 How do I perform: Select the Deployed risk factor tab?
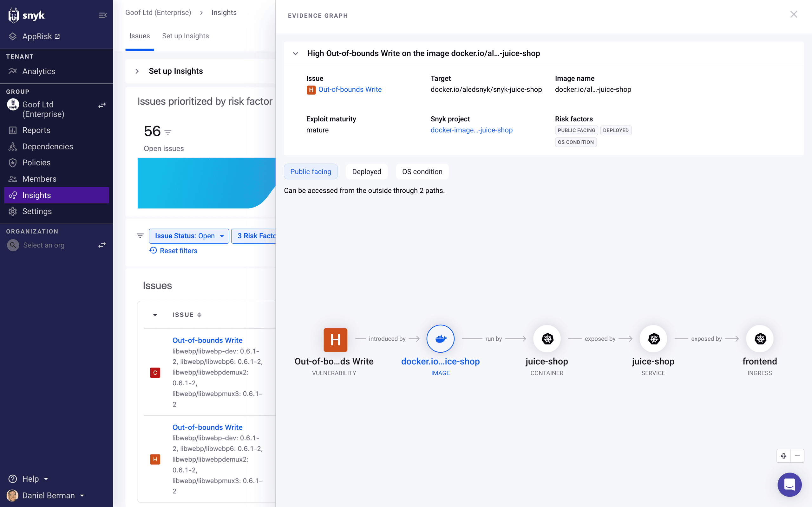click(x=367, y=171)
